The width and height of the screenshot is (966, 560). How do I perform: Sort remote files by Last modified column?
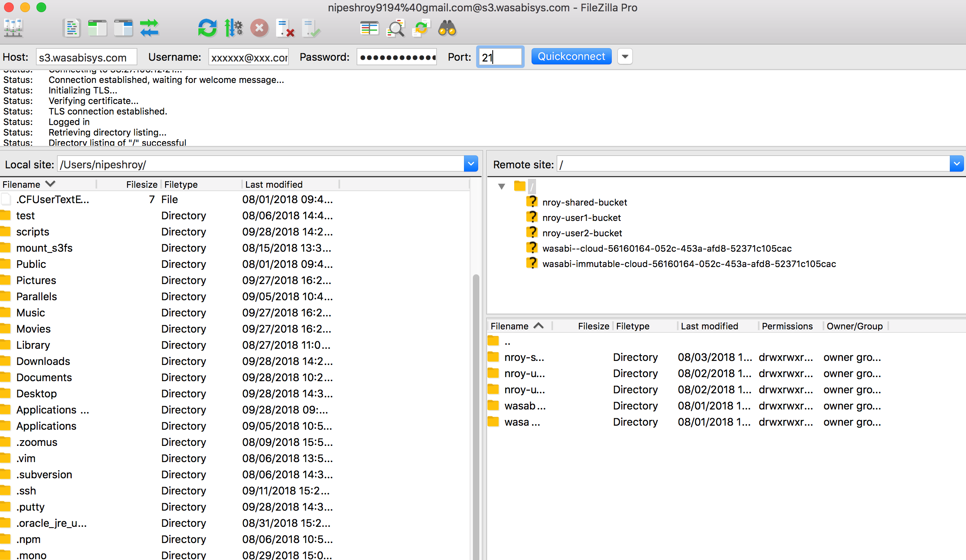(x=718, y=326)
